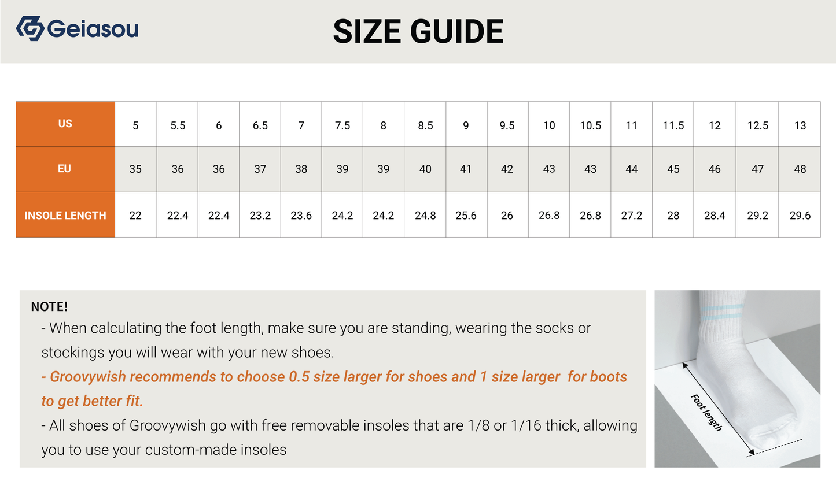
Task: Click the Foot length arrow label
Action: 707,412
